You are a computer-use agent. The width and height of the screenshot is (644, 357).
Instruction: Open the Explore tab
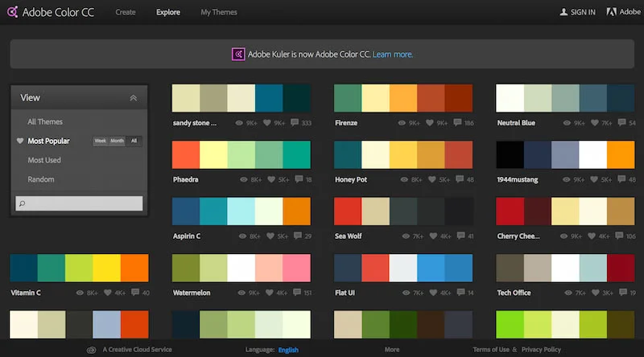point(168,12)
